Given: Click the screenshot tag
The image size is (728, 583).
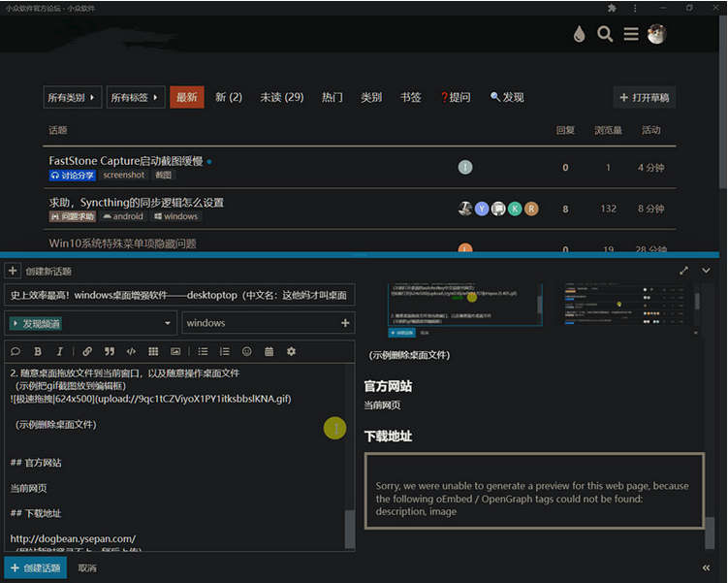Looking at the screenshot, I should coord(123,175).
